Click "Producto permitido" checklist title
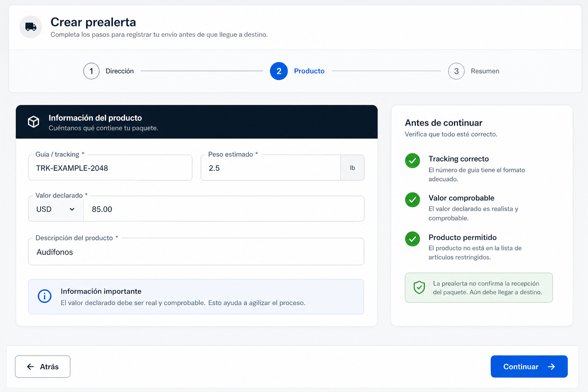 [x=462, y=237]
